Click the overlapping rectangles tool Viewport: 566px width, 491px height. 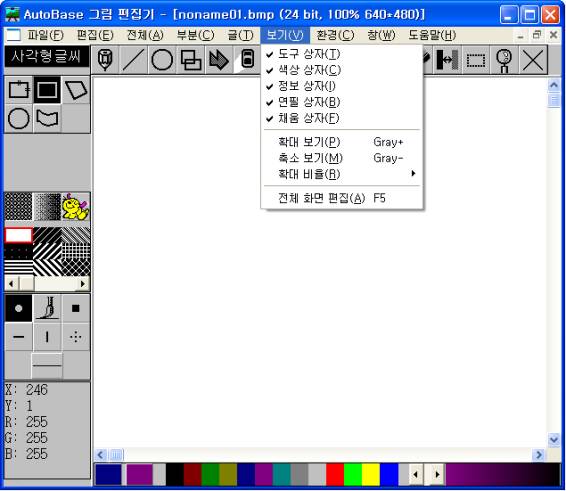191,60
